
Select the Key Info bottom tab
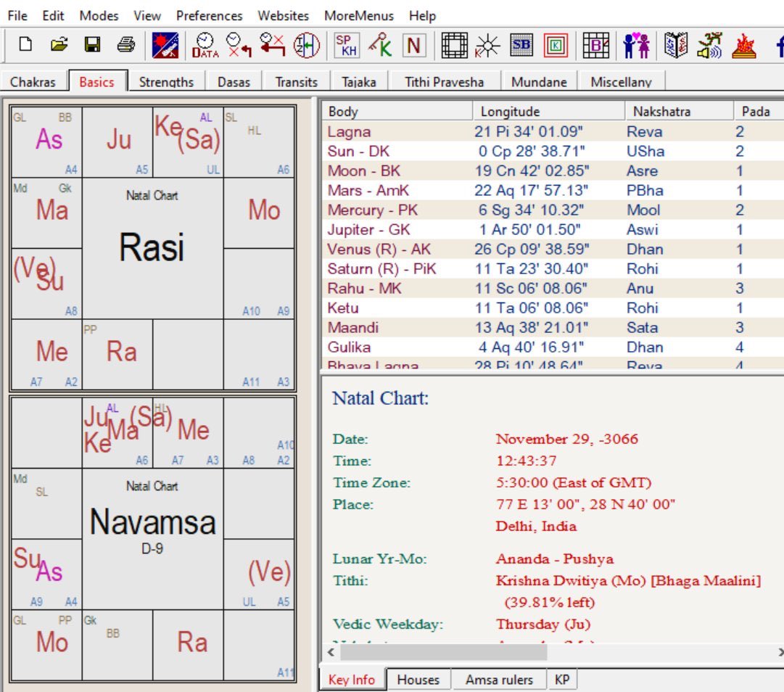352,680
